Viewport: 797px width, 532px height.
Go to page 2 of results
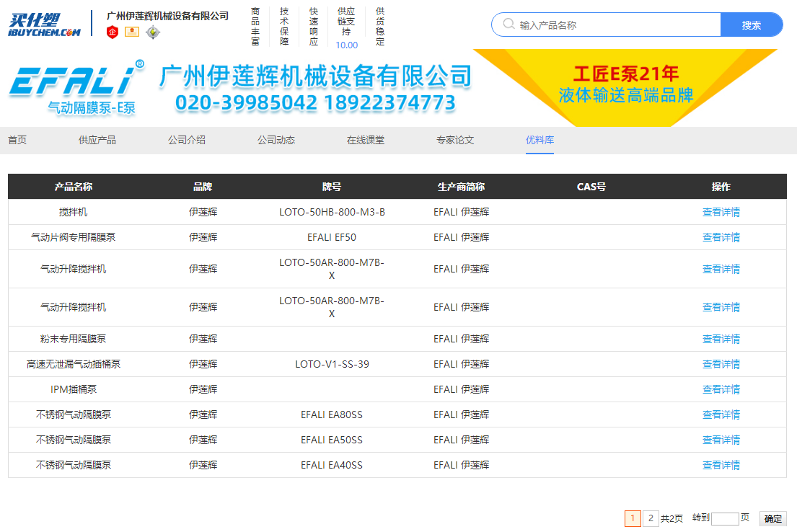[651, 518]
